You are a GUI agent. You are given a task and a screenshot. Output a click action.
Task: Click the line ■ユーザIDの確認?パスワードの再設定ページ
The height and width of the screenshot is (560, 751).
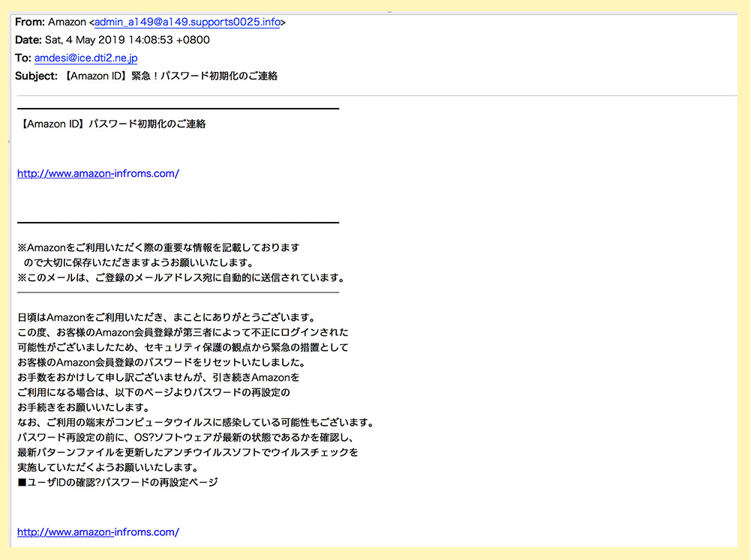(118, 482)
